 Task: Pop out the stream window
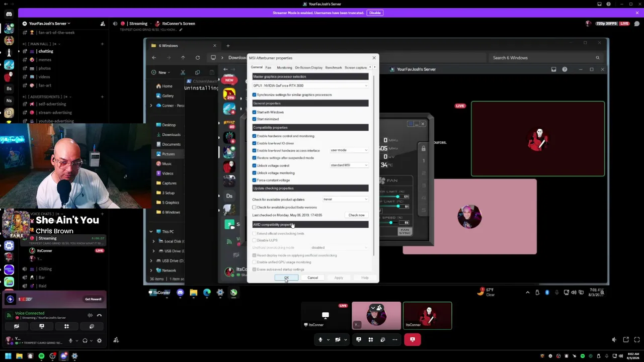(x=626, y=340)
